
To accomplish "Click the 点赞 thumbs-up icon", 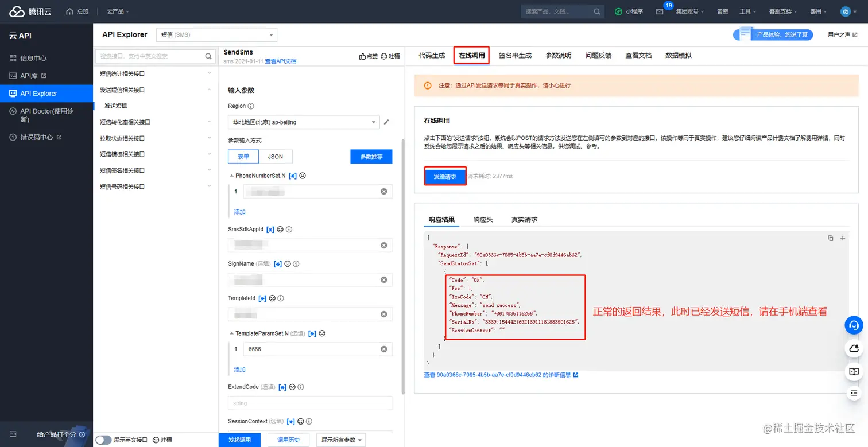I will pos(362,56).
